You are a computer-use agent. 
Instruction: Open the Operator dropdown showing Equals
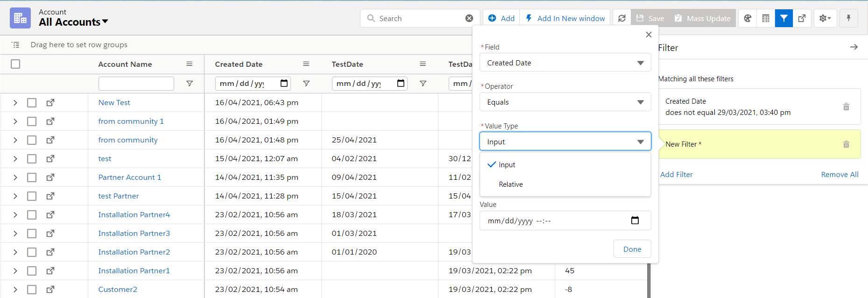pyautogui.click(x=565, y=102)
